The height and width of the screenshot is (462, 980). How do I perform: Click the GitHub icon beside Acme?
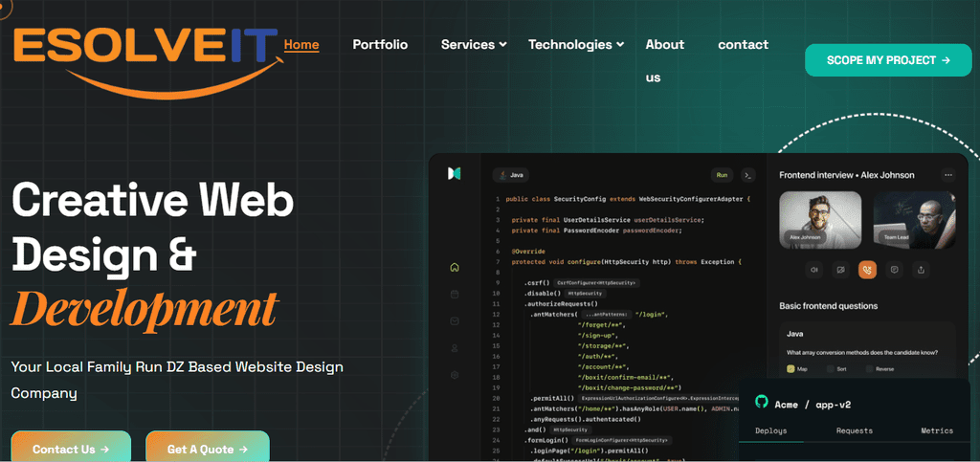click(761, 402)
